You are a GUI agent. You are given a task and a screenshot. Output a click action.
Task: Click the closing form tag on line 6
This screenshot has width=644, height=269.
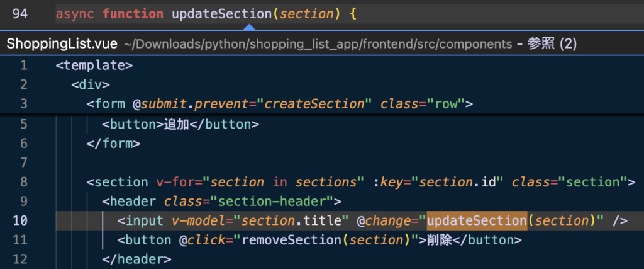tap(113, 144)
